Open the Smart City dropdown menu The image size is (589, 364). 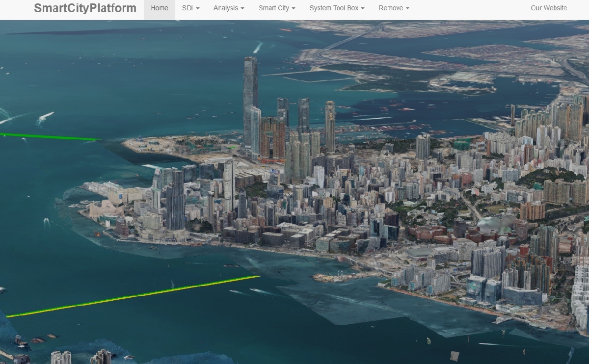click(x=277, y=8)
